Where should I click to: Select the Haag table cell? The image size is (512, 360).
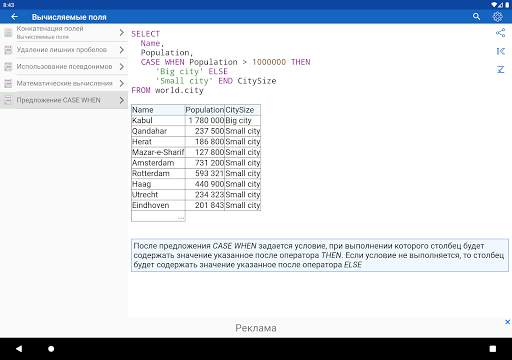pos(158,184)
